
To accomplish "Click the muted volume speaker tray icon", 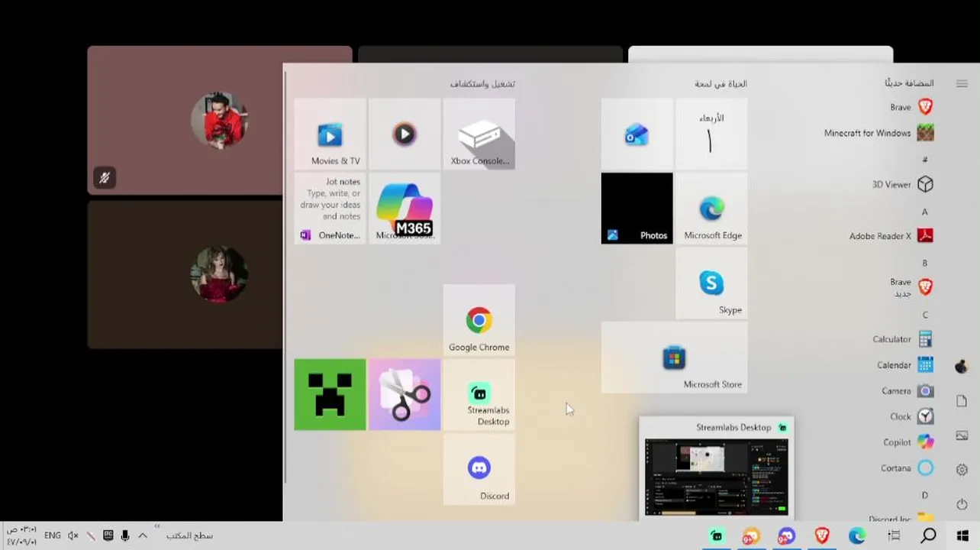I will (73, 535).
